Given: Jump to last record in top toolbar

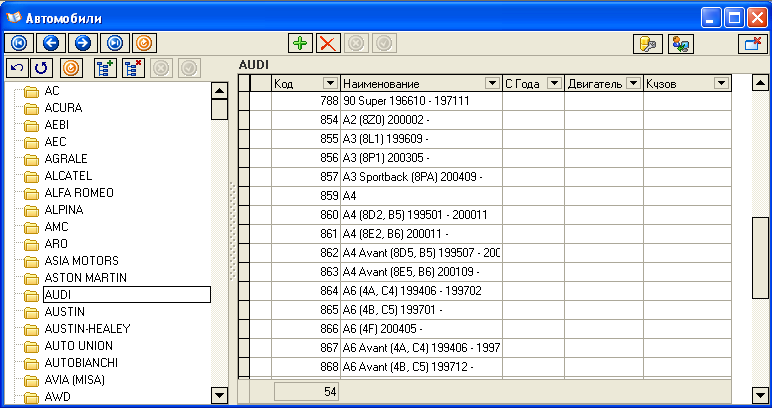Looking at the screenshot, I should tap(115, 43).
